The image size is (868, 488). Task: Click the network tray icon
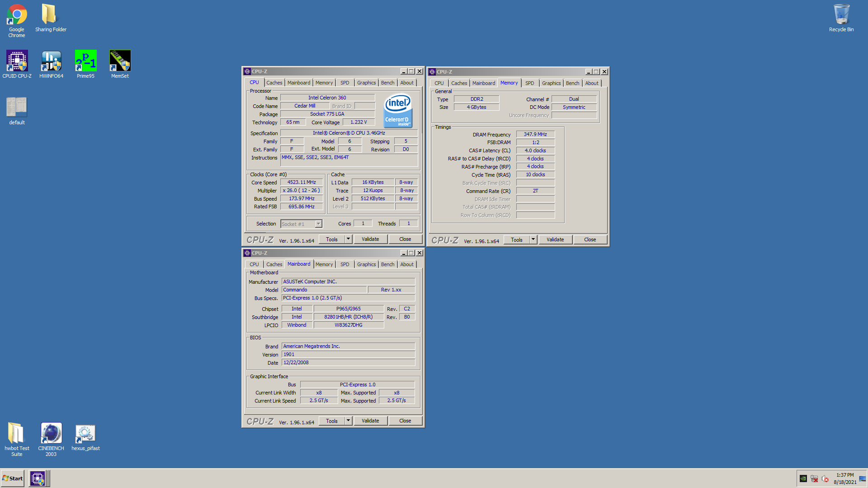(x=814, y=479)
